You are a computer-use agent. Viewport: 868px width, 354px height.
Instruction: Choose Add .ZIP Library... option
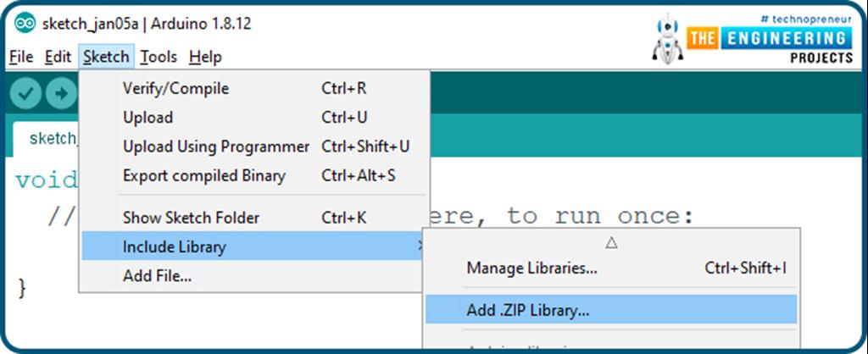[527, 309]
